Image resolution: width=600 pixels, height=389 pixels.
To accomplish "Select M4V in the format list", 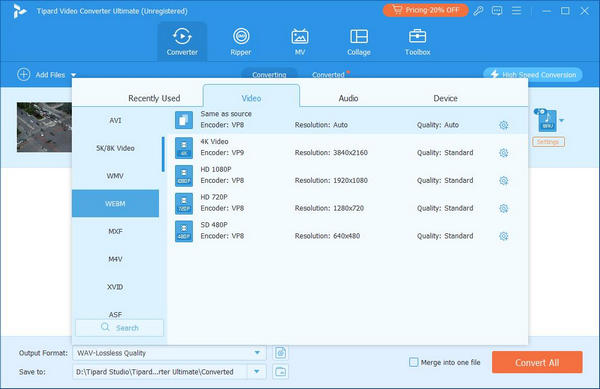I will coord(115,259).
